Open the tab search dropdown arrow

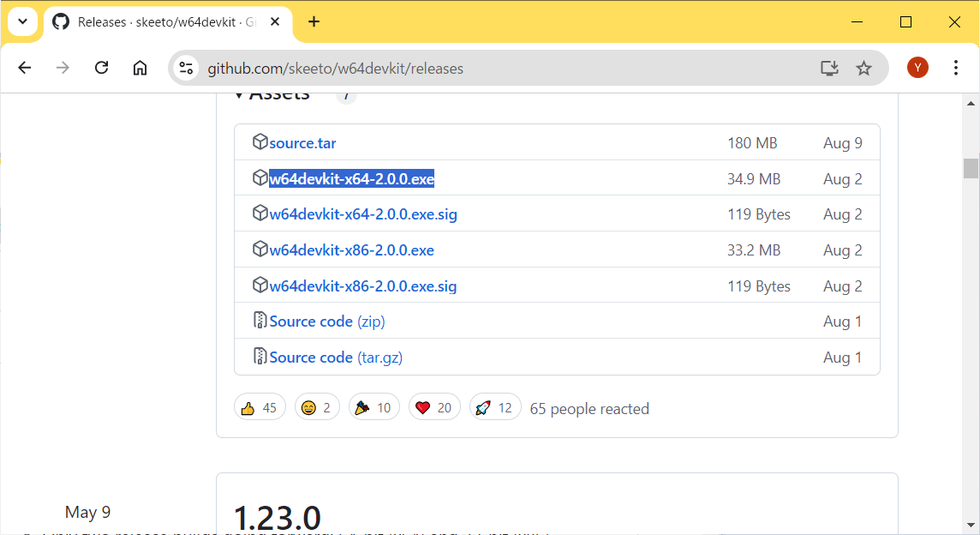pyautogui.click(x=22, y=22)
